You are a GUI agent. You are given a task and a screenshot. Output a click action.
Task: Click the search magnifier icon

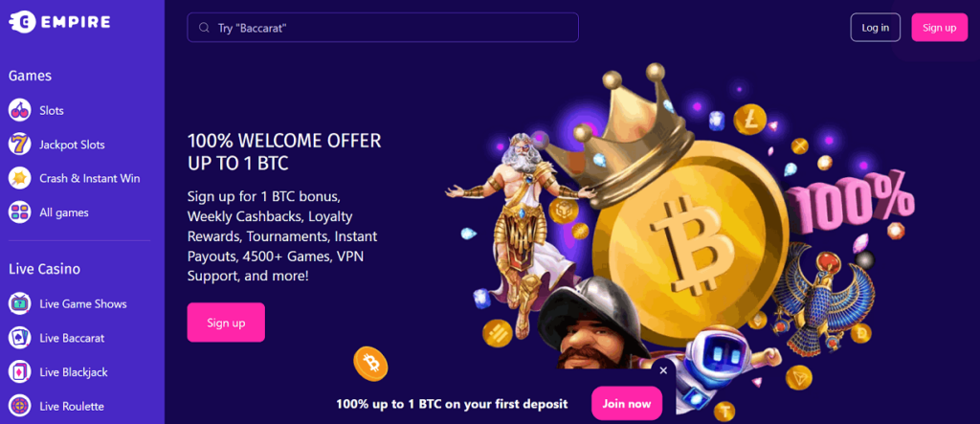pyautogui.click(x=204, y=28)
